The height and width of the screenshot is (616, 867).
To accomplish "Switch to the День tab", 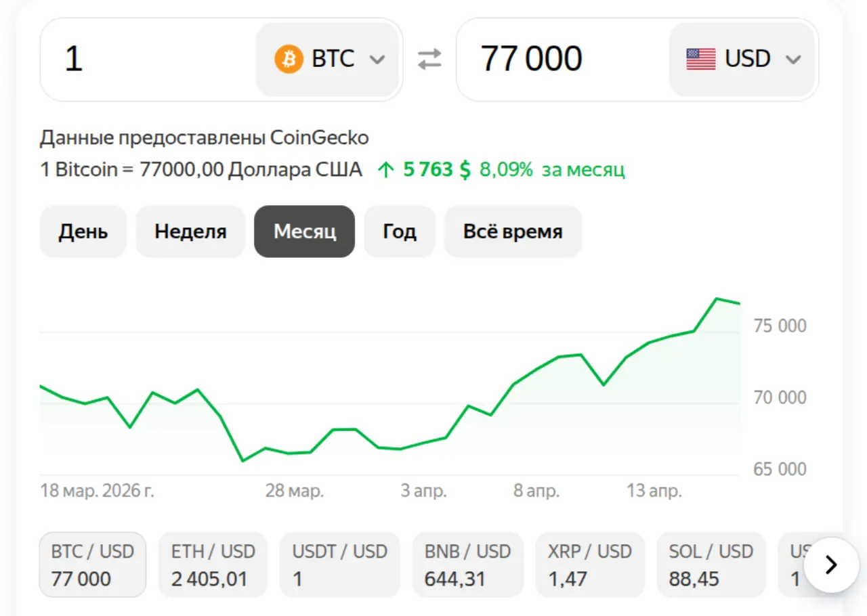I will point(83,232).
